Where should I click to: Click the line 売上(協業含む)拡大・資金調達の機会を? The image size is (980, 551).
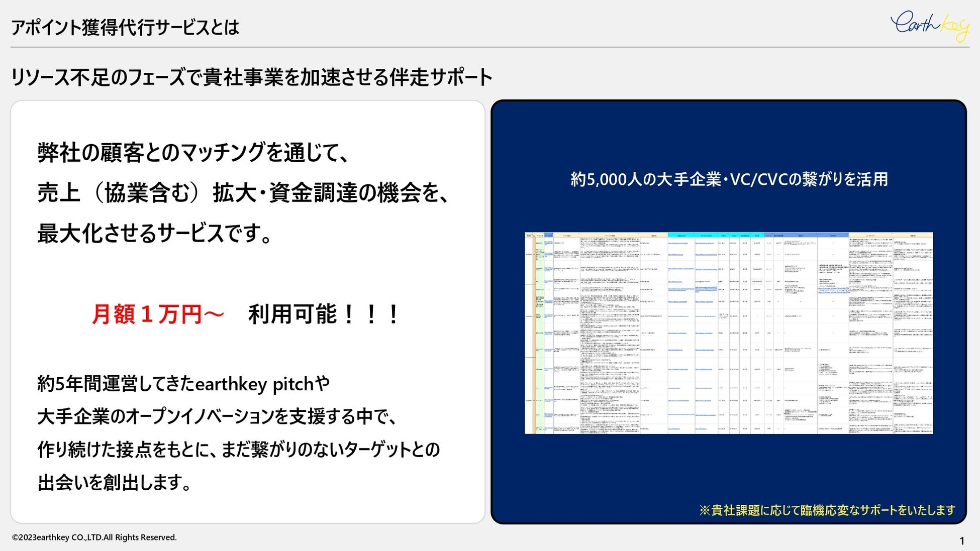(x=243, y=193)
